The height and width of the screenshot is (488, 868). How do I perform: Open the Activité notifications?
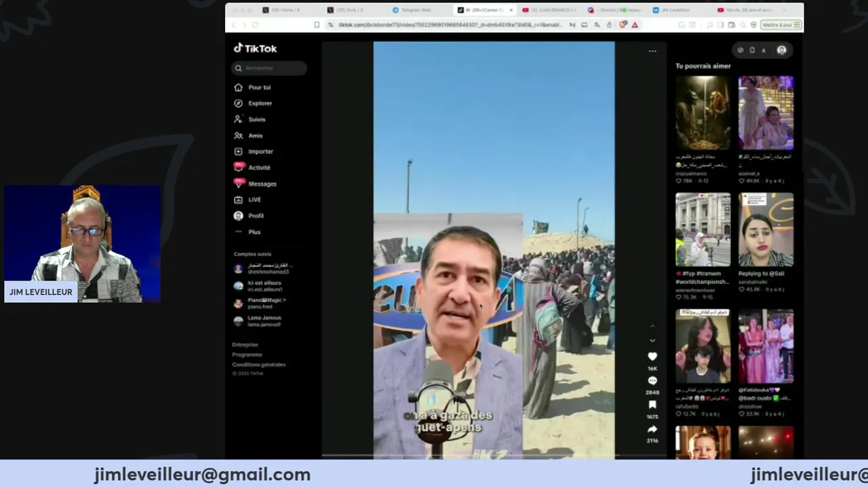(252, 167)
